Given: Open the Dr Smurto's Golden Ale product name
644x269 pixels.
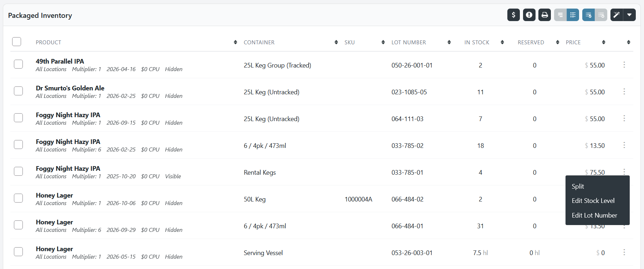Looking at the screenshot, I should pyautogui.click(x=70, y=88).
